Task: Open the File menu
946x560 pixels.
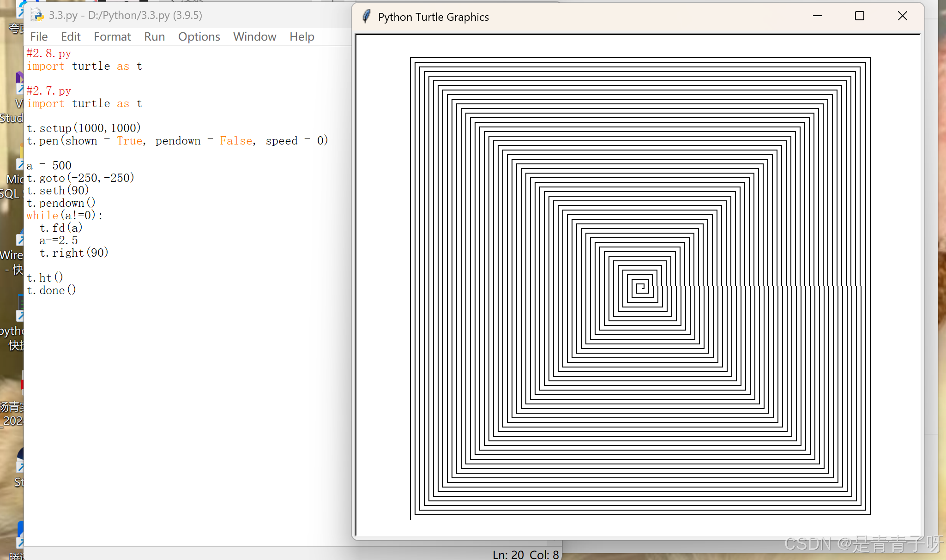Action: pos(39,36)
